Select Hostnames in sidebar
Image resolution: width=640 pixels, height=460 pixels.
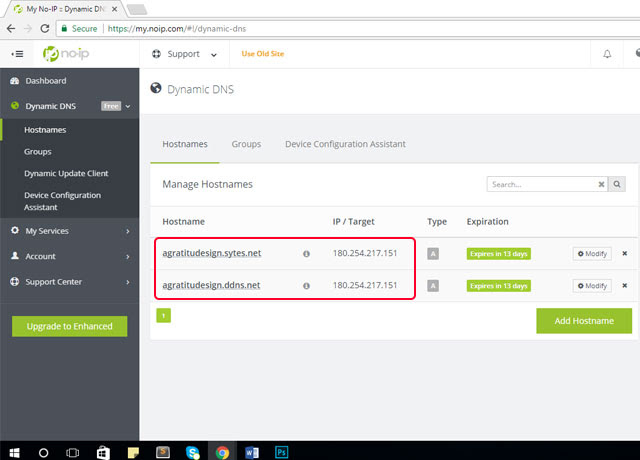pos(45,130)
